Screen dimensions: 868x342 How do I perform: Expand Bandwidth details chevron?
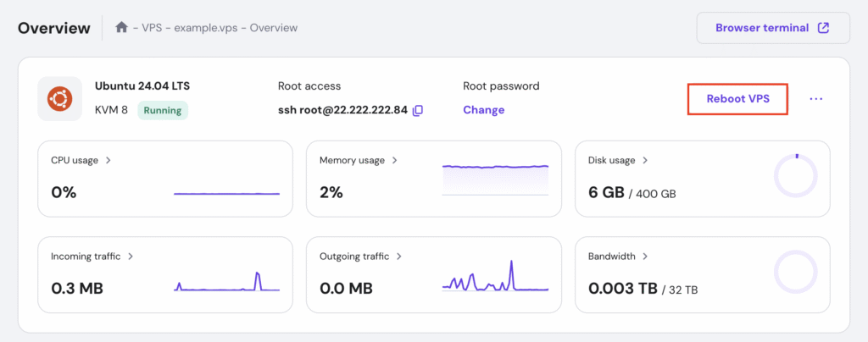tap(645, 256)
